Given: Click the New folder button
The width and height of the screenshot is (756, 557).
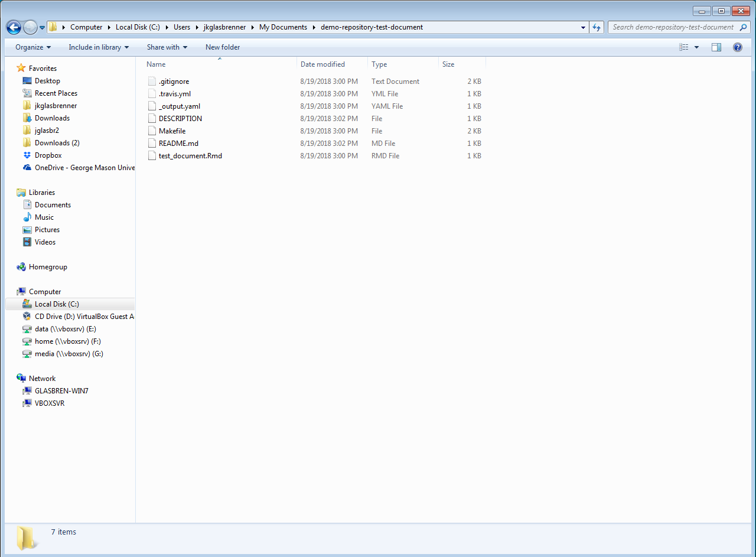Looking at the screenshot, I should click(223, 47).
